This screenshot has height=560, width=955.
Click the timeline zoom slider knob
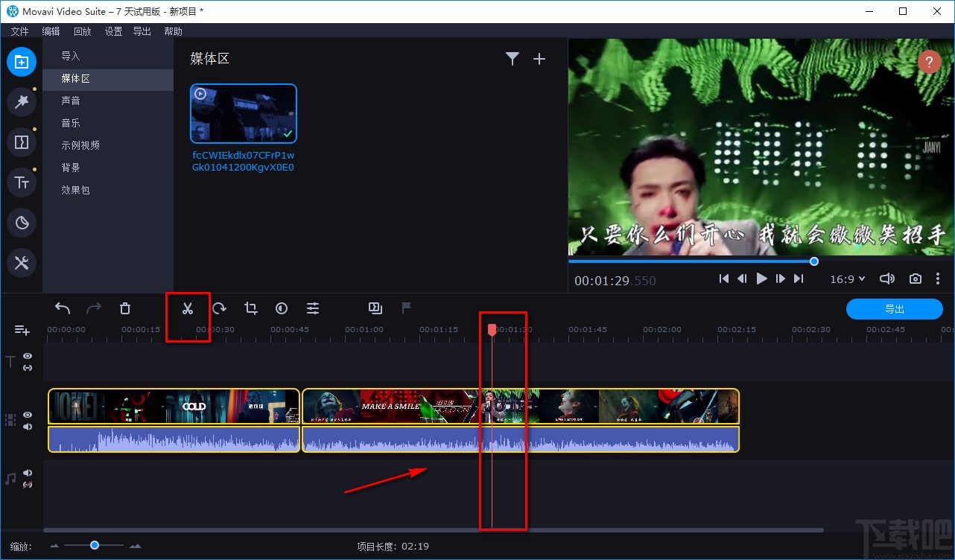tap(95, 545)
